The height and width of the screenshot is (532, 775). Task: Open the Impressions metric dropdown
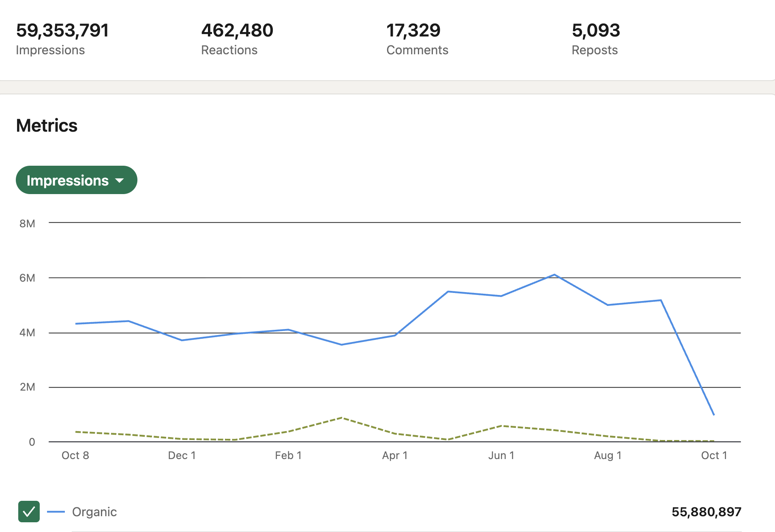tap(77, 180)
